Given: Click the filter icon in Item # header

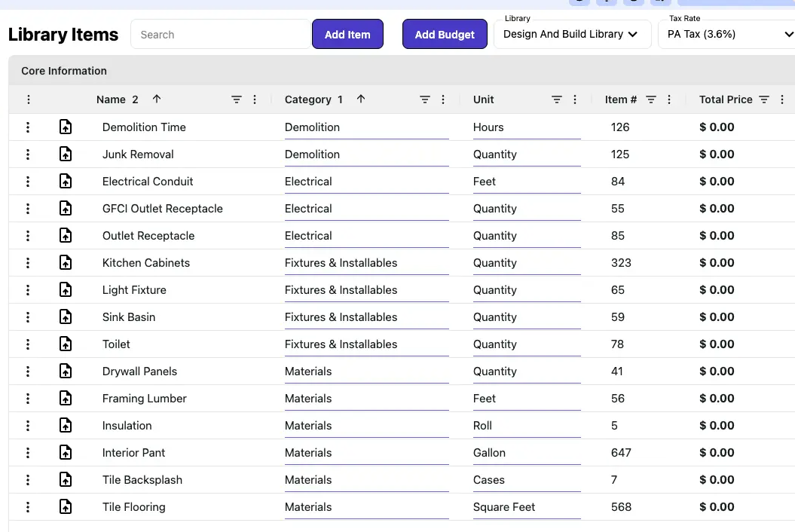Looking at the screenshot, I should click(x=651, y=99).
